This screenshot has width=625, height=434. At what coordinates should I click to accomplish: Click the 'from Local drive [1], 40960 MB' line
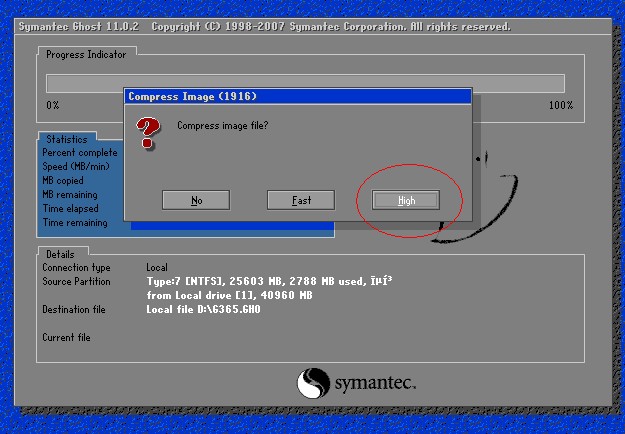point(230,295)
